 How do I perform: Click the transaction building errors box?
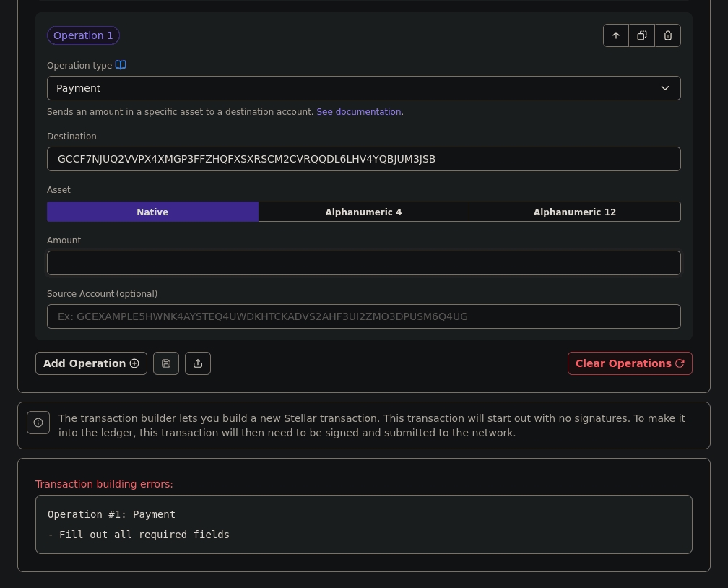point(364,524)
